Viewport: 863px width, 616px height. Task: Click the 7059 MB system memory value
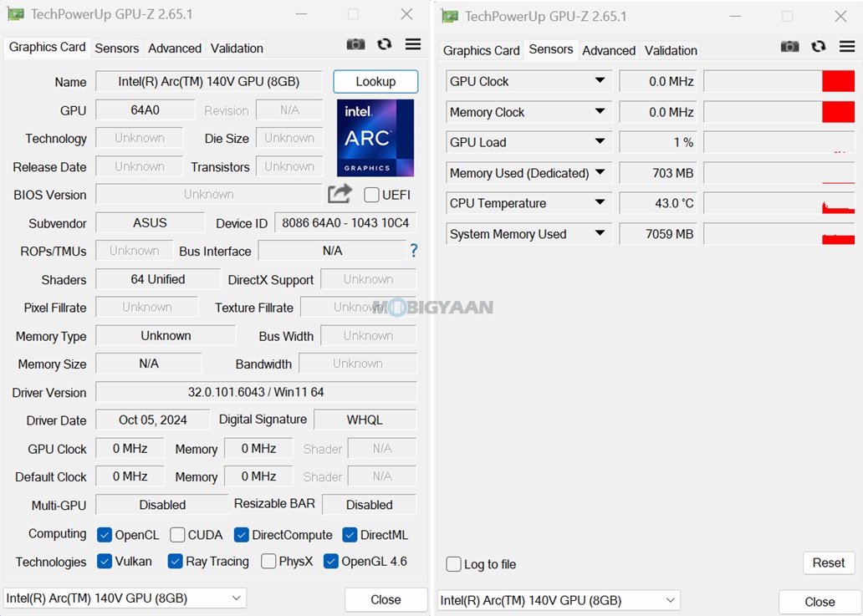(658, 234)
